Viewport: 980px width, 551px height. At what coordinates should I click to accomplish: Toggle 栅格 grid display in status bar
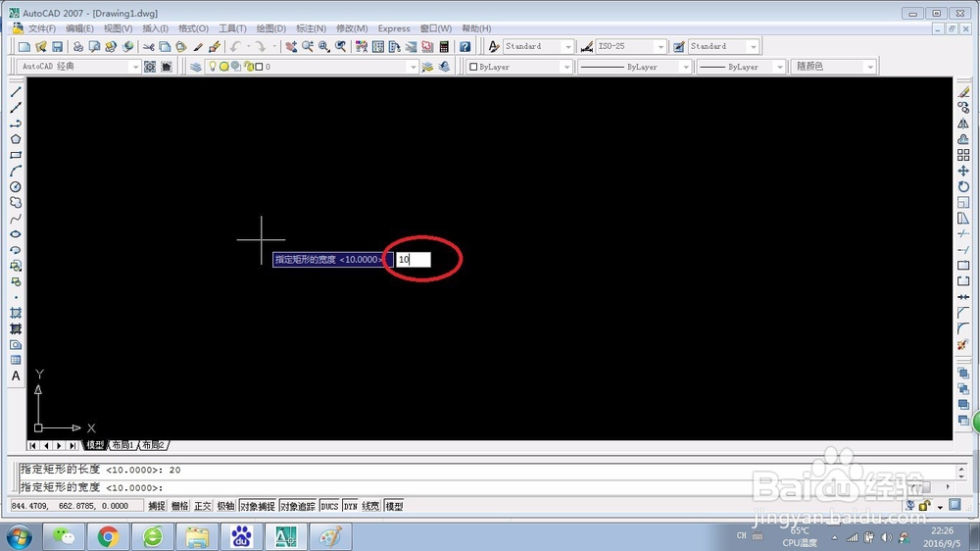pyautogui.click(x=180, y=506)
